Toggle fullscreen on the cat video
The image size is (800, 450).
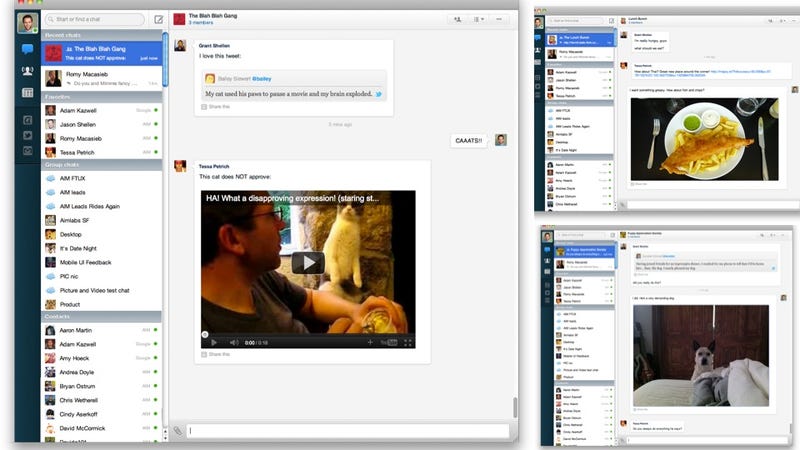(x=408, y=343)
